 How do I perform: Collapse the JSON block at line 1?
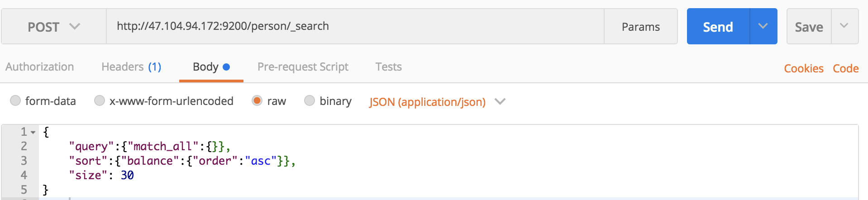tap(33, 133)
